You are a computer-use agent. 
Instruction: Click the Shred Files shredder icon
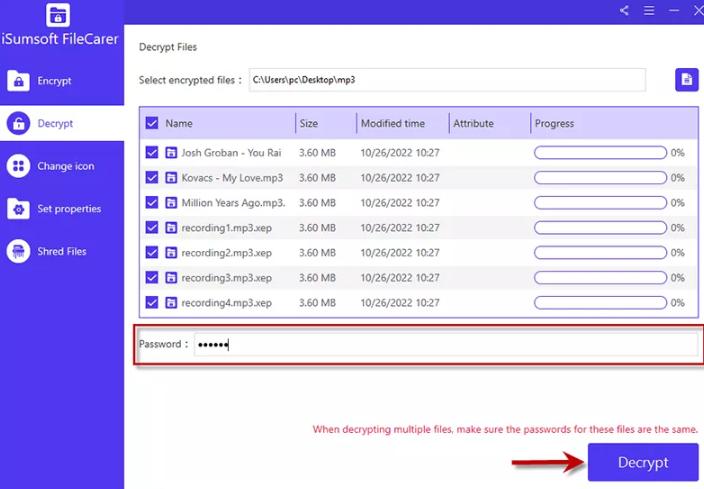[x=18, y=251]
